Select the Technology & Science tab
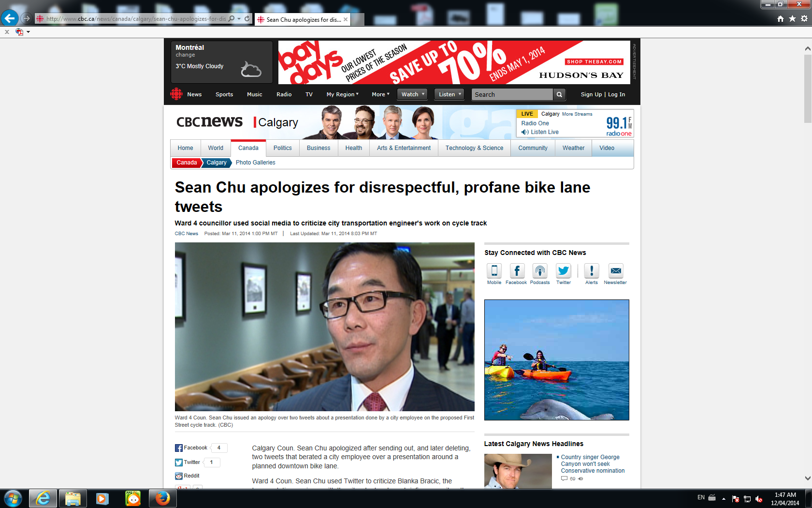 [x=474, y=148]
